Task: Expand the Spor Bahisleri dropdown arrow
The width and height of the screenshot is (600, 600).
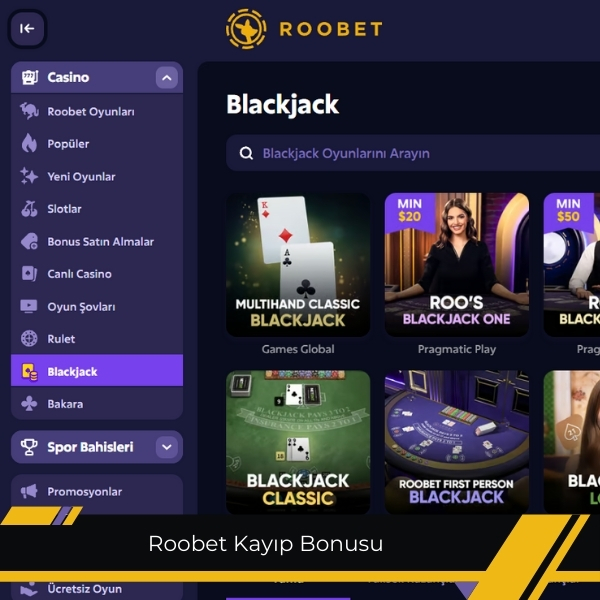Action: tap(167, 447)
